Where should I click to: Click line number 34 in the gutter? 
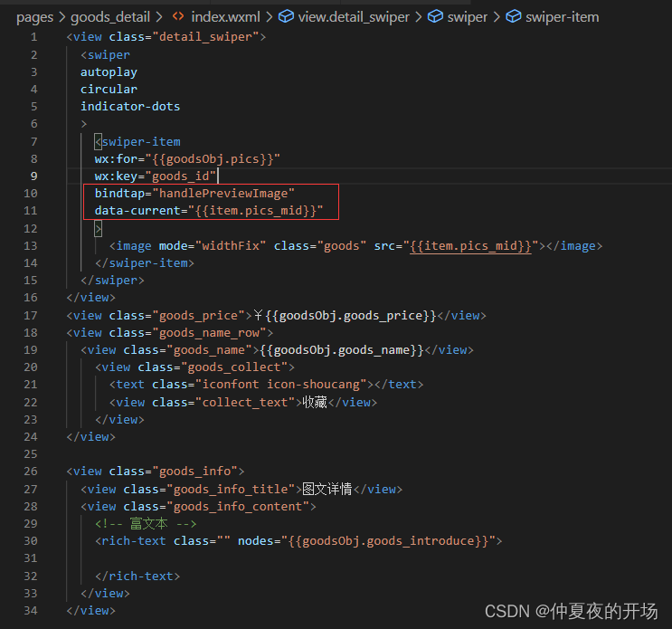click(x=31, y=611)
